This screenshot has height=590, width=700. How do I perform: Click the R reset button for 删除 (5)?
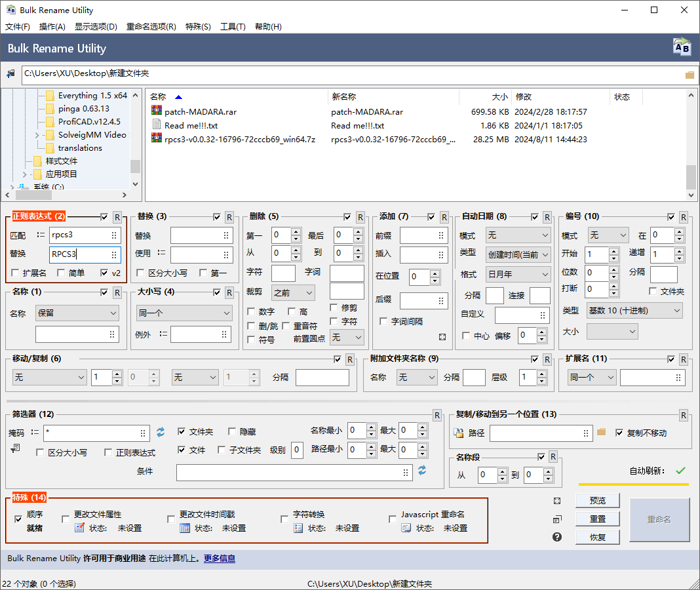coord(360,217)
